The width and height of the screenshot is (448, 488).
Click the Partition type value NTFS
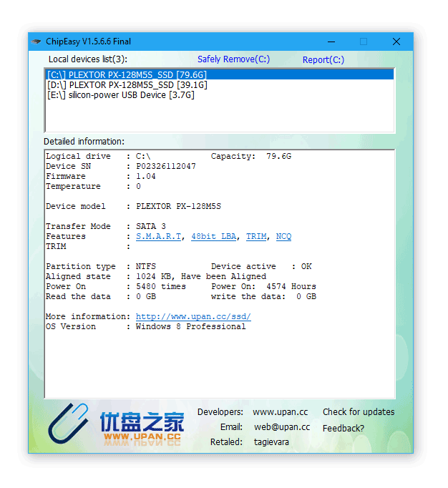146,266
